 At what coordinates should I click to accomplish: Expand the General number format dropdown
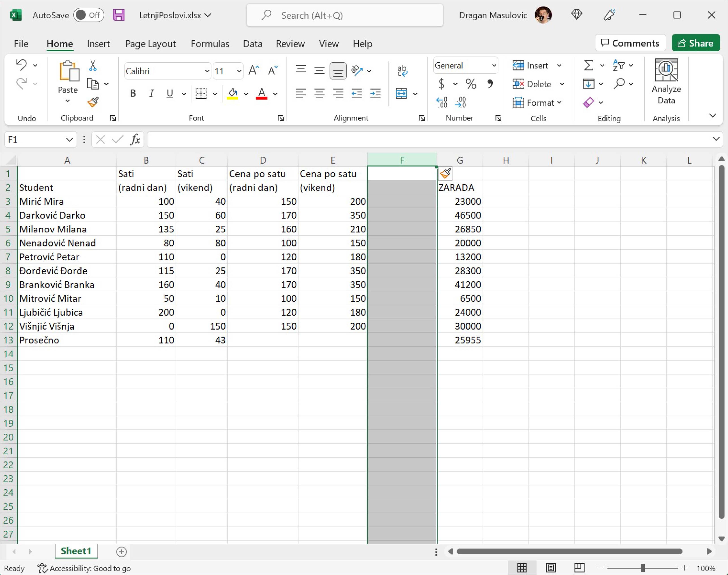coord(494,66)
